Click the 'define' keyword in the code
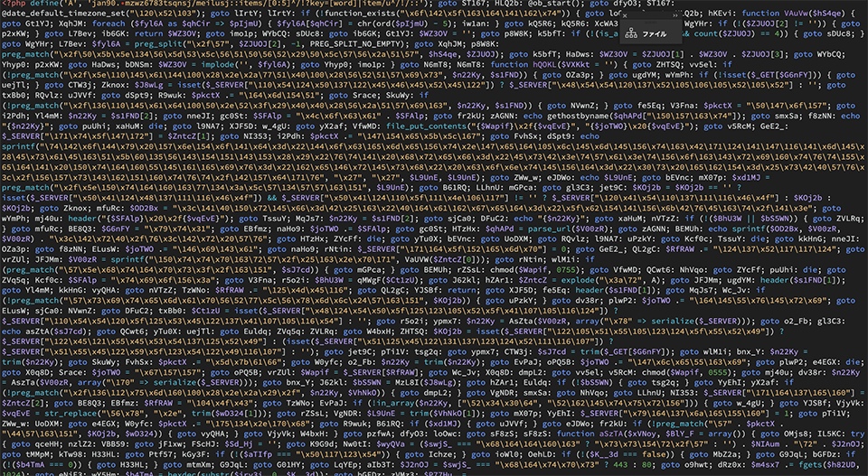The width and height of the screenshot is (868, 476). pyautogui.click(x=44, y=4)
